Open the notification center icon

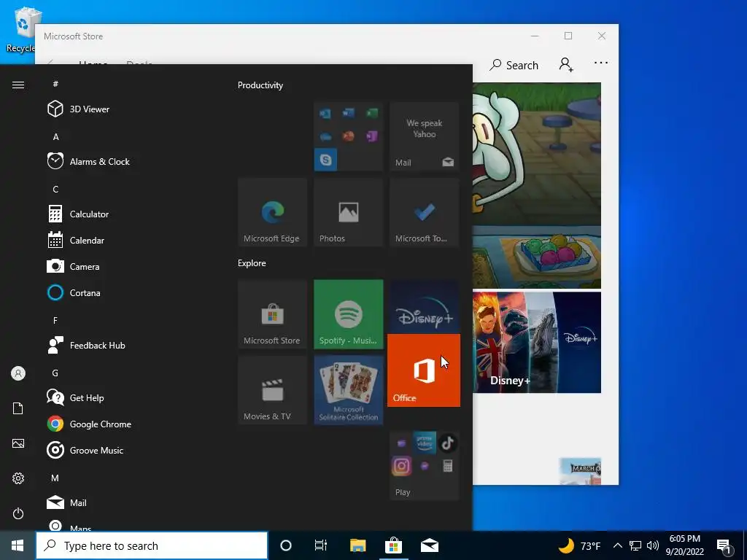click(x=724, y=545)
